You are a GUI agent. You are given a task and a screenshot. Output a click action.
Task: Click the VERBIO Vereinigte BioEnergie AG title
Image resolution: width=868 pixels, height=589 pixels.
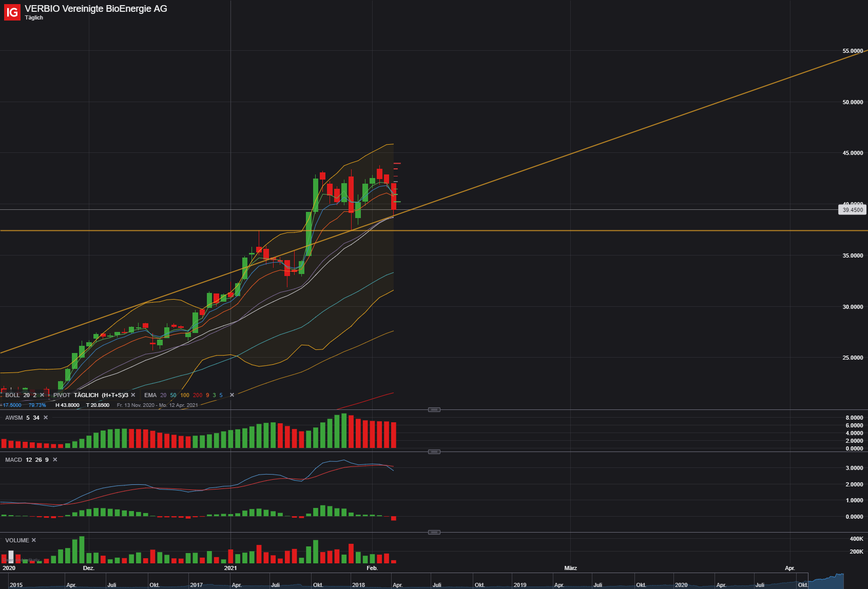point(95,8)
